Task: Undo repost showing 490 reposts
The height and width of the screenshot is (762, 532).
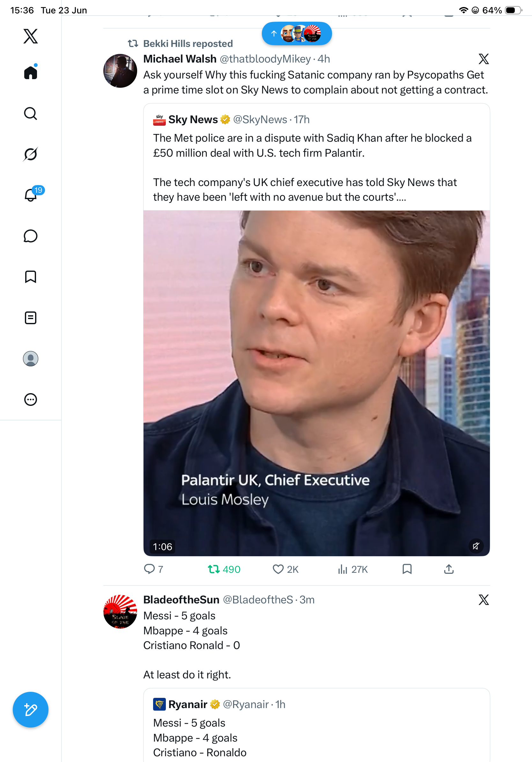Action: tap(224, 569)
